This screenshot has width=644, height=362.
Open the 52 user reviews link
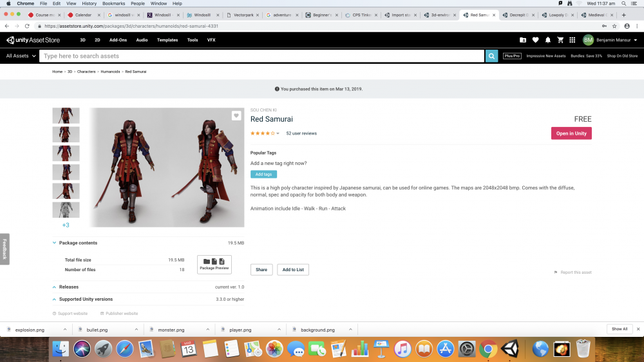point(301,133)
